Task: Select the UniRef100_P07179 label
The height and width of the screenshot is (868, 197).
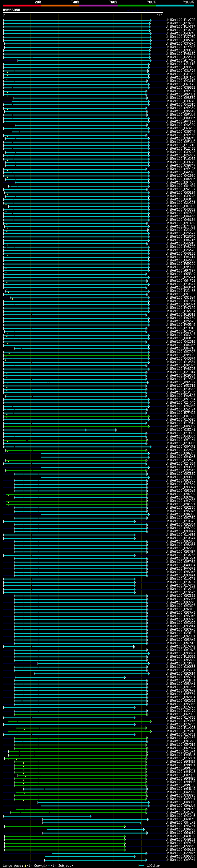Action: pos(180,308)
